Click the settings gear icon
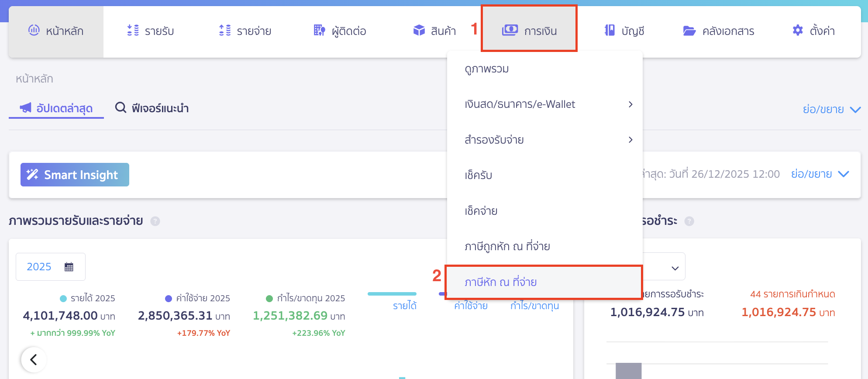The image size is (868, 379). [x=798, y=30]
